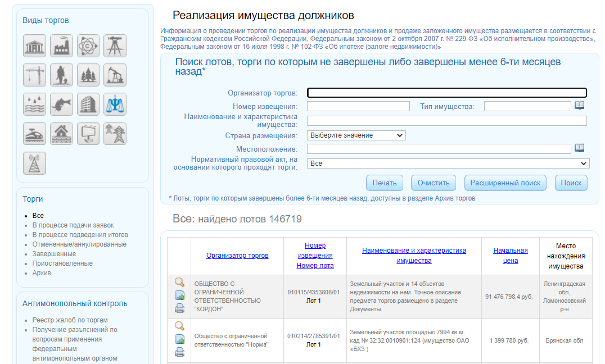Open the Местоположение lookup book icon
The height and width of the screenshot is (364, 605).
click(580, 148)
